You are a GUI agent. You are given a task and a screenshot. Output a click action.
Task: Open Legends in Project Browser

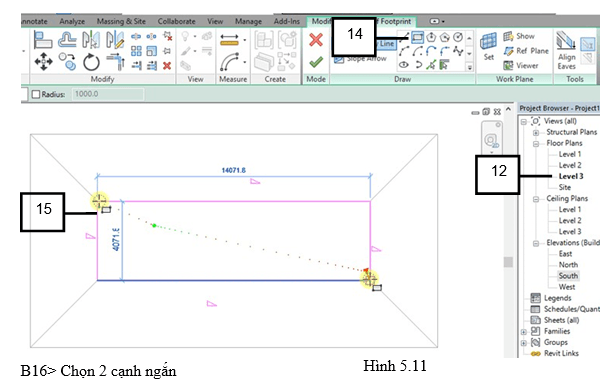(551, 298)
